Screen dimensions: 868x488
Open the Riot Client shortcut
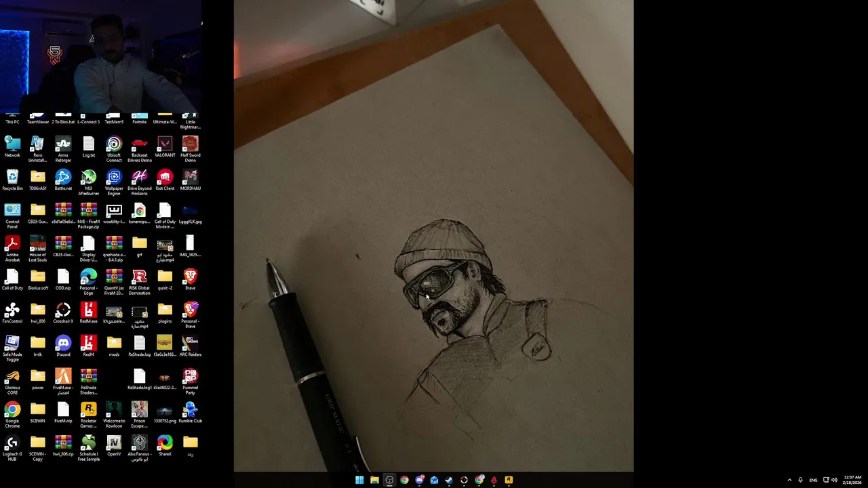click(x=165, y=180)
